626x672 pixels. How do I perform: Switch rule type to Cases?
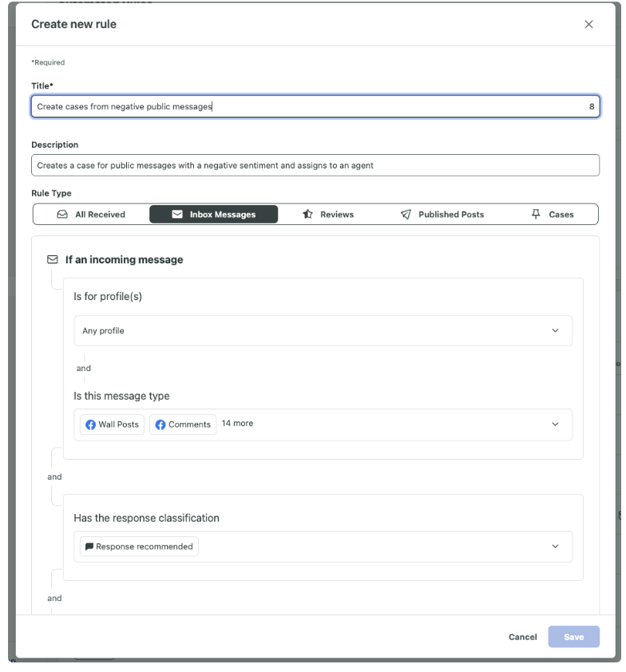553,214
